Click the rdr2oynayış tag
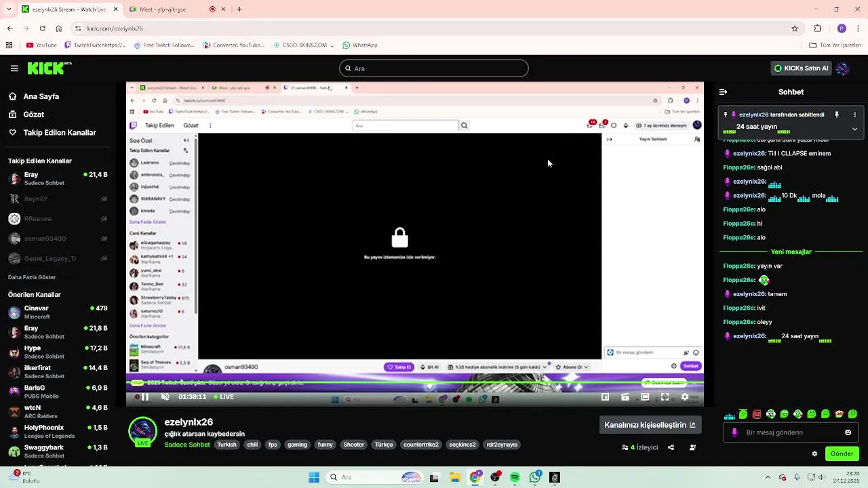868x488 pixels. [502, 445]
